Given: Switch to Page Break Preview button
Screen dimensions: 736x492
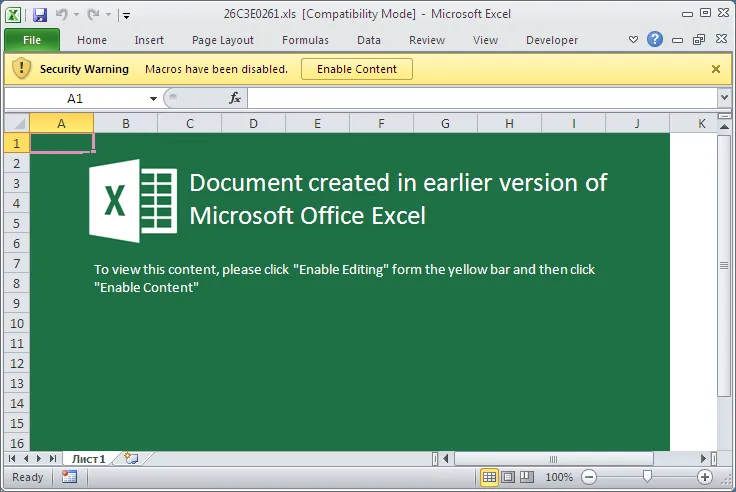Looking at the screenshot, I should tap(527, 477).
